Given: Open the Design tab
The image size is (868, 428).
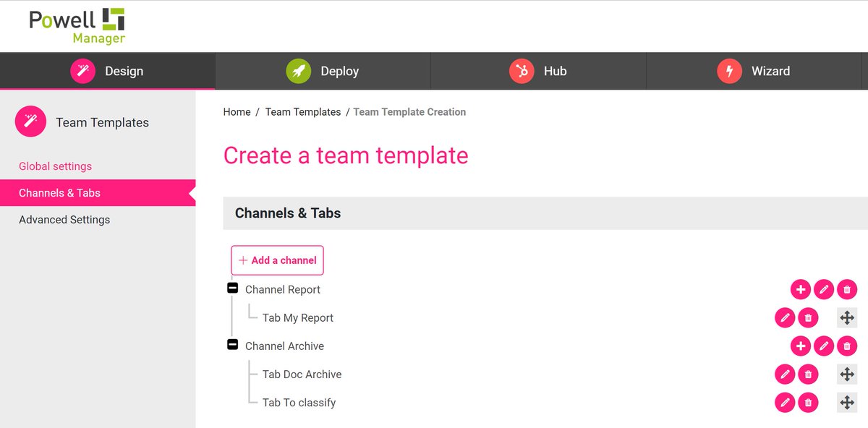Looking at the screenshot, I should click(x=108, y=71).
